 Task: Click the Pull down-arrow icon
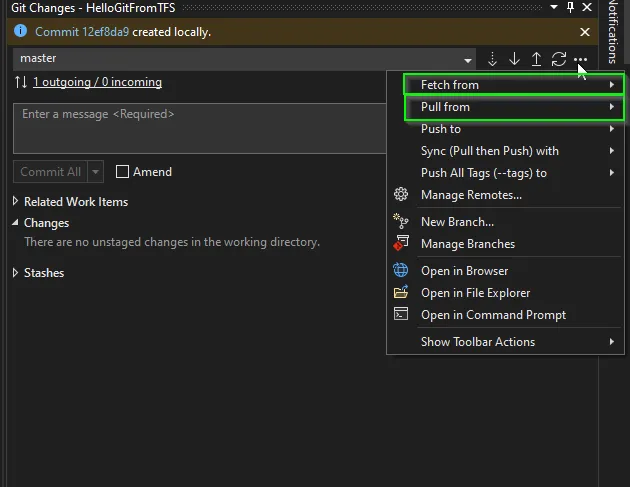click(514, 59)
